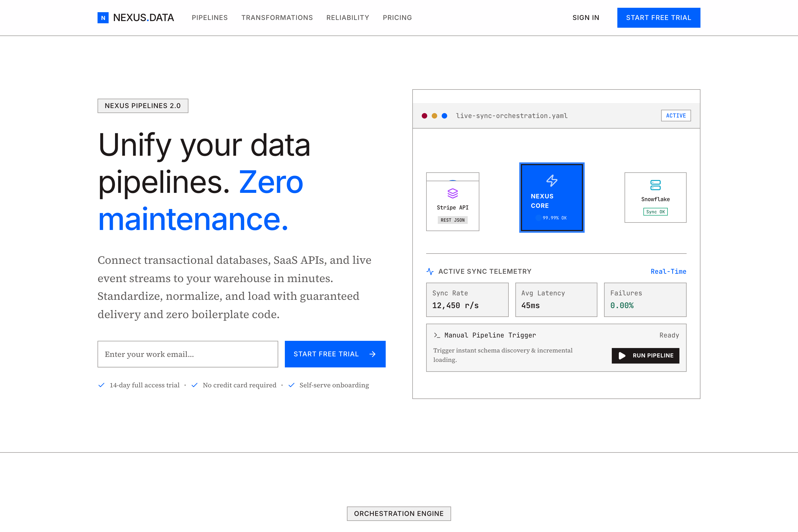The image size is (798, 532).
Task: Click the No credit card required text
Action: tap(239, 385)
